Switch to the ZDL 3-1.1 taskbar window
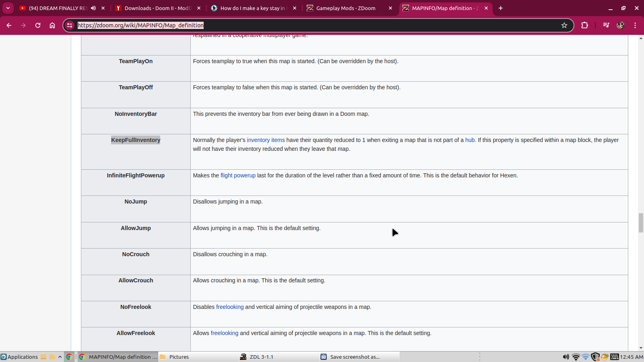The width and height of the screenshot is (644, 362). [279, 357]
